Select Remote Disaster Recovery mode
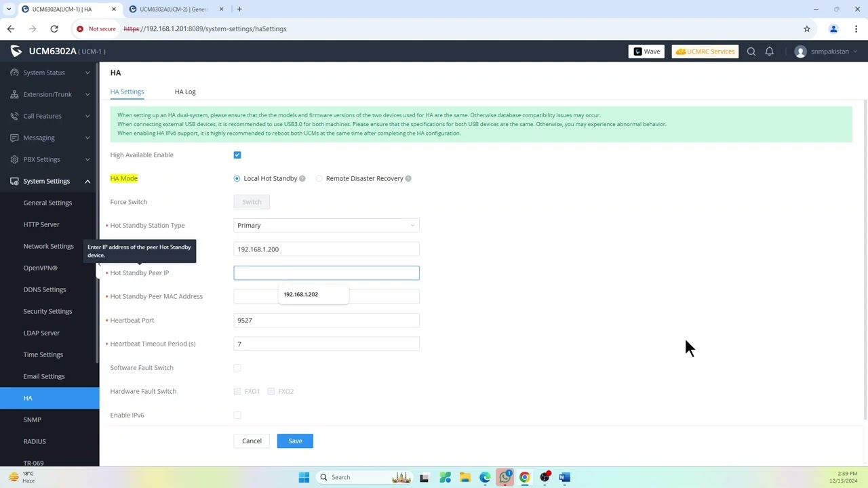Viewport: 868px width, 488px height. pos(319,178)
